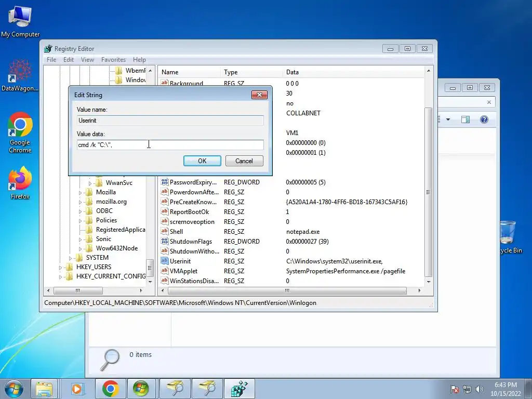The width and height of the screenshot is (532, 399).
Task: Click into the Value data field
Action: click(x=170, y=145)
